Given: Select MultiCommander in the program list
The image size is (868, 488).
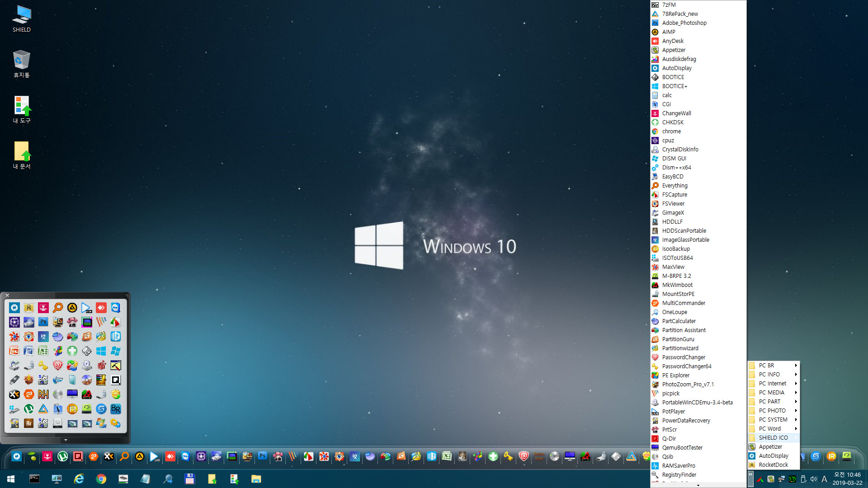Looking at the screenshot, I should click(x=698, y=303).
